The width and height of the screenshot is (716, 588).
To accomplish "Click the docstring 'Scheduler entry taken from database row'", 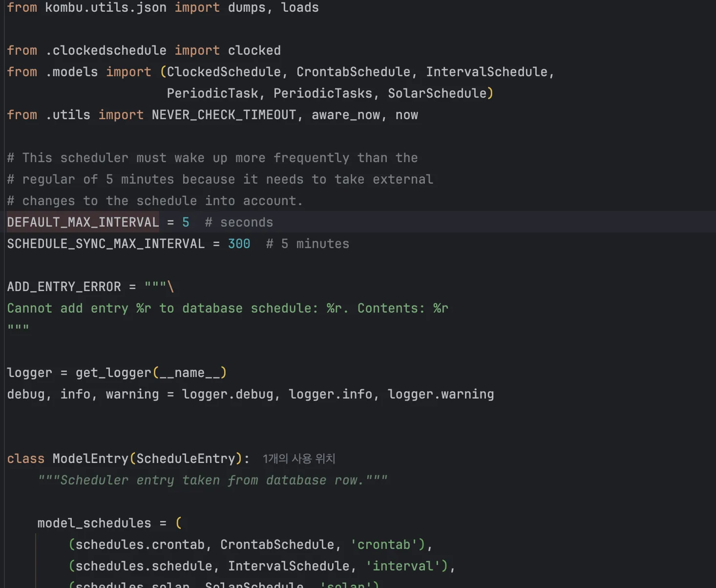I will tap(213, 480).
